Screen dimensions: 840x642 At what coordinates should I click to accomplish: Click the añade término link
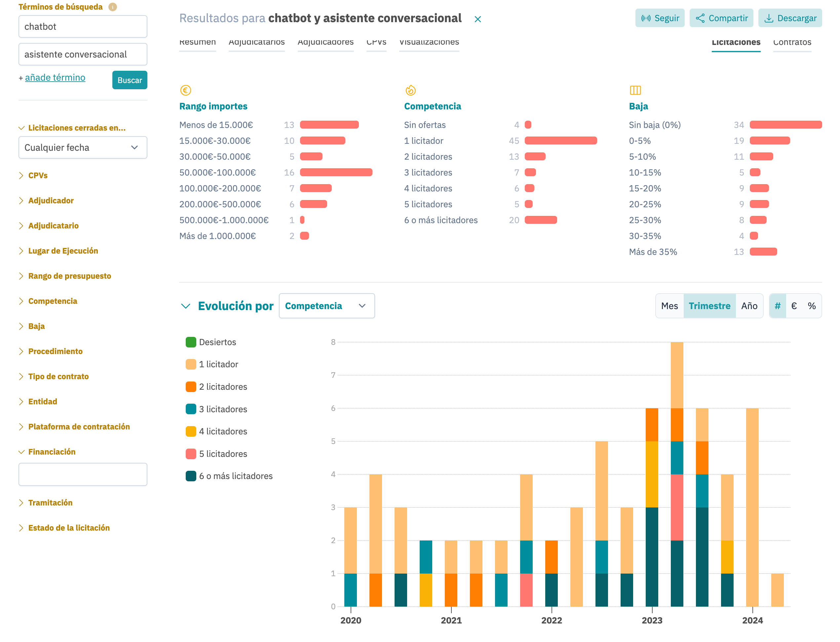[55, 78]
